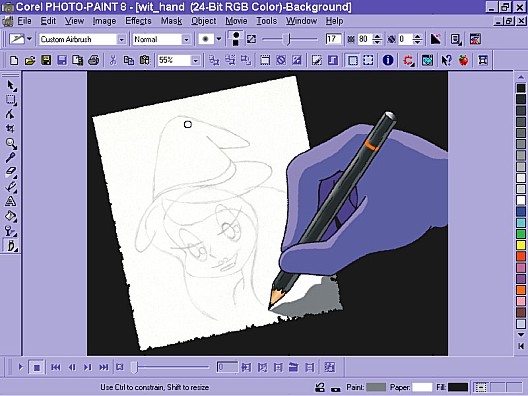
Task: Step forward one frame
Action: pos(88,367)
